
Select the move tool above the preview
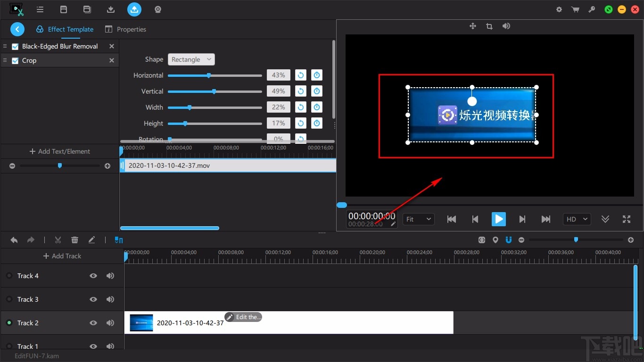(473, 26)
